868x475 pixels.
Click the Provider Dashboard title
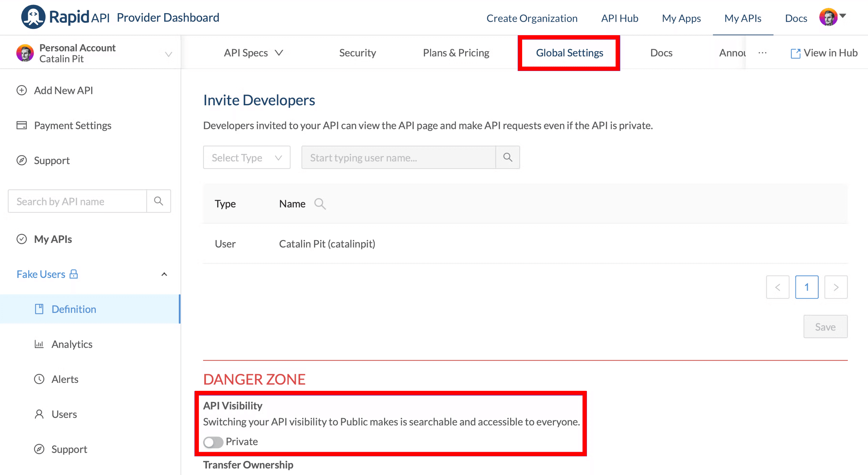click(x=168, y=17)
